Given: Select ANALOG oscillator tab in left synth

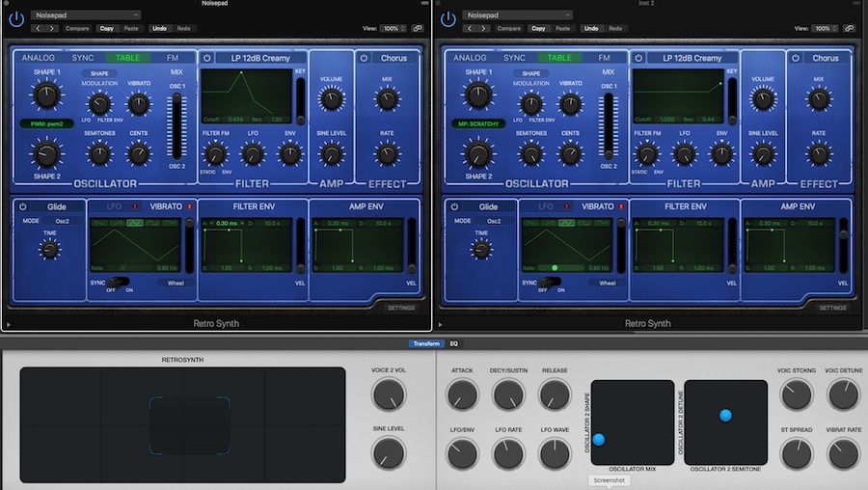Looking at the screenshot, I should (39, 58).
